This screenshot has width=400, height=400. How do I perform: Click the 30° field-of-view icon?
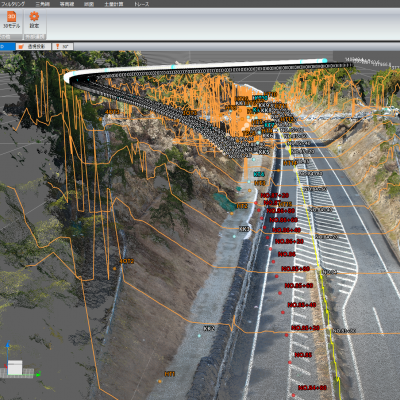point(58,46)
